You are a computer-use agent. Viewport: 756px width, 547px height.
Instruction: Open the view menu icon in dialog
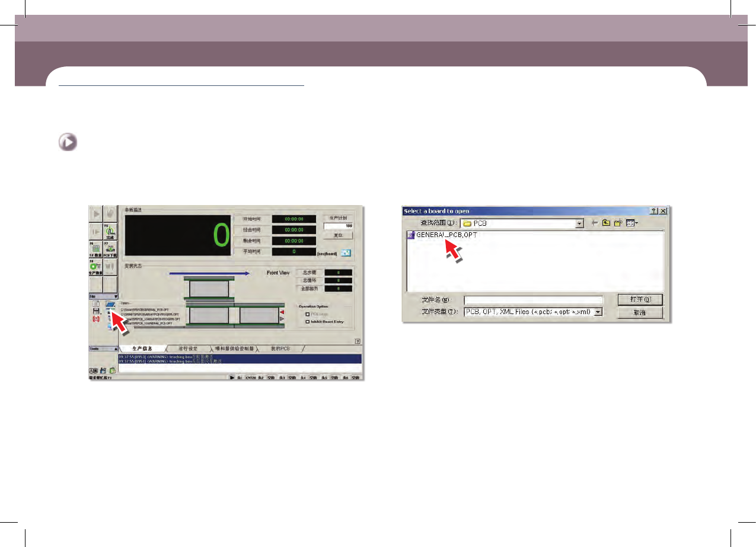(x=631, y=223)
